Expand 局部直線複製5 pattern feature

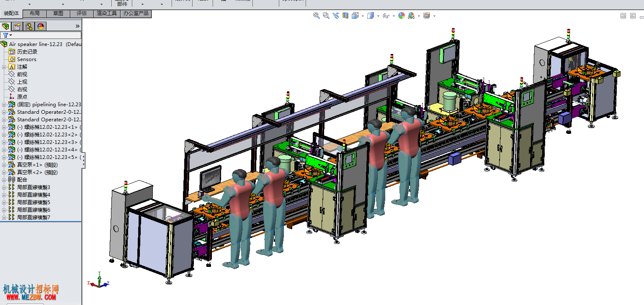point(4,202)
